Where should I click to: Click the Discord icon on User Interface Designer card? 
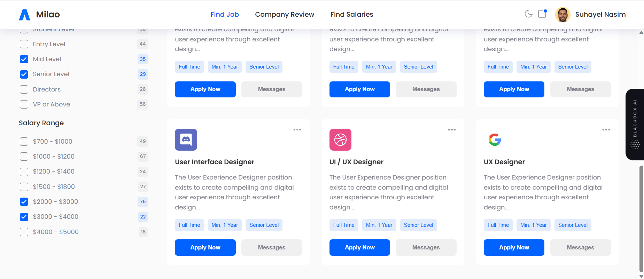[x=186, y=139]
